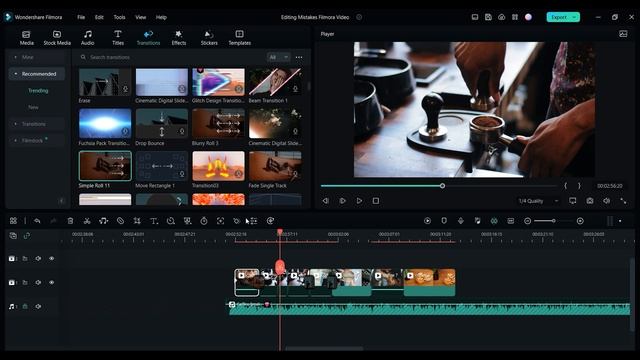Take a snapshot with the camera icon

tap(590, 201)
